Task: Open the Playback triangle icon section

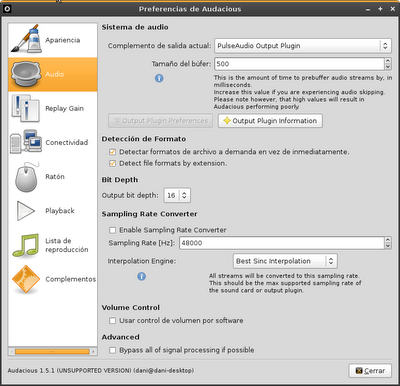Action: pyautogui.click(x=26, y=211)
